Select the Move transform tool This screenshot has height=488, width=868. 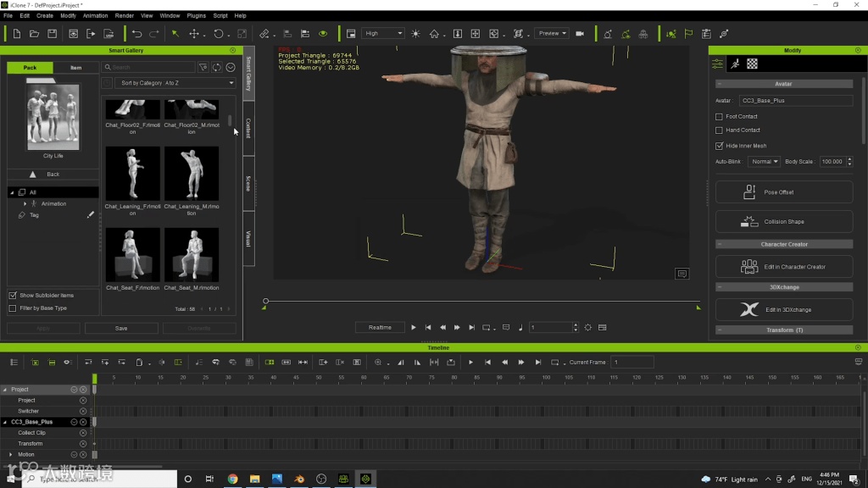point(194,34)
